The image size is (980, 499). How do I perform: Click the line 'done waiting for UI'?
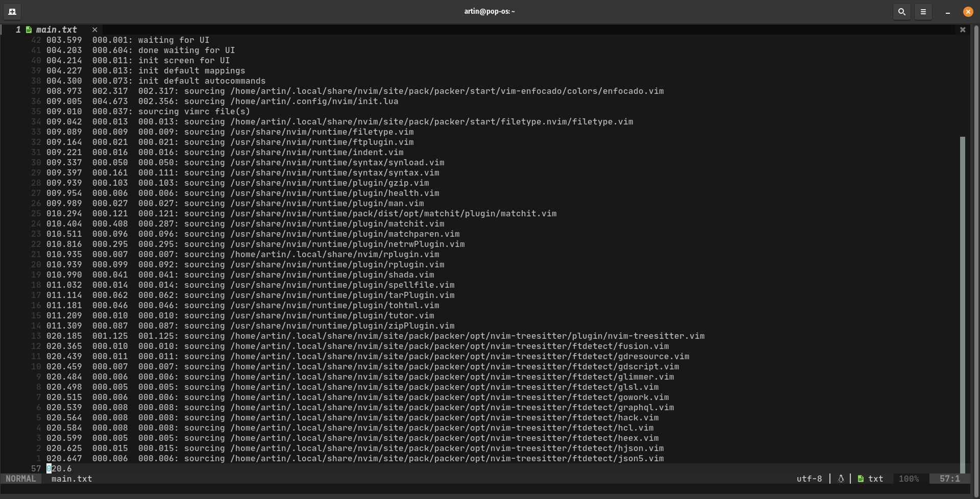click(140, 50)
